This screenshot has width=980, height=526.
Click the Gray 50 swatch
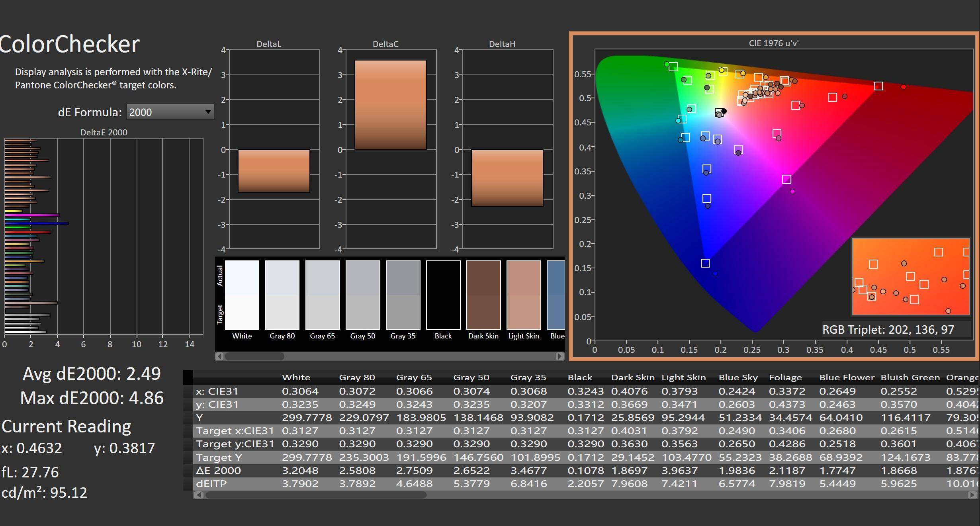[363, 295]
